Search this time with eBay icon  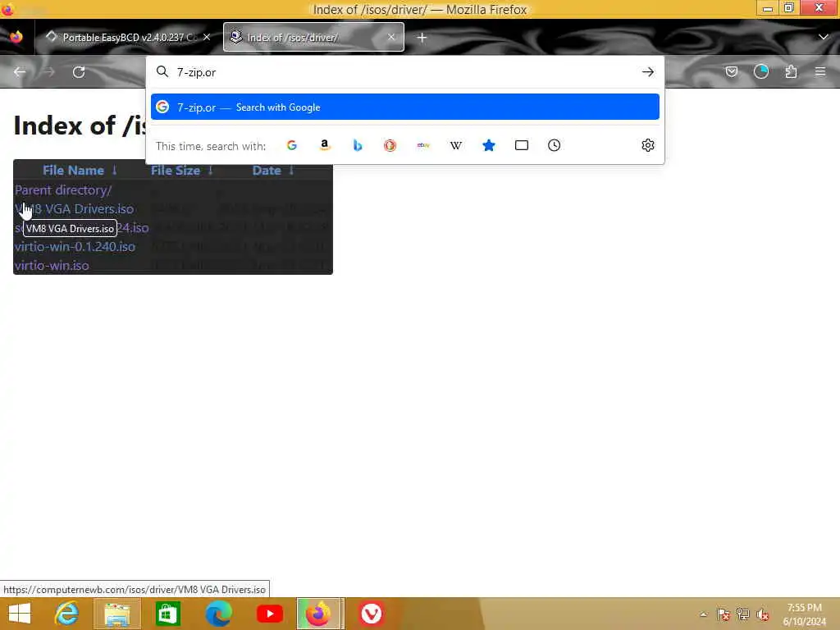[423, 145]
